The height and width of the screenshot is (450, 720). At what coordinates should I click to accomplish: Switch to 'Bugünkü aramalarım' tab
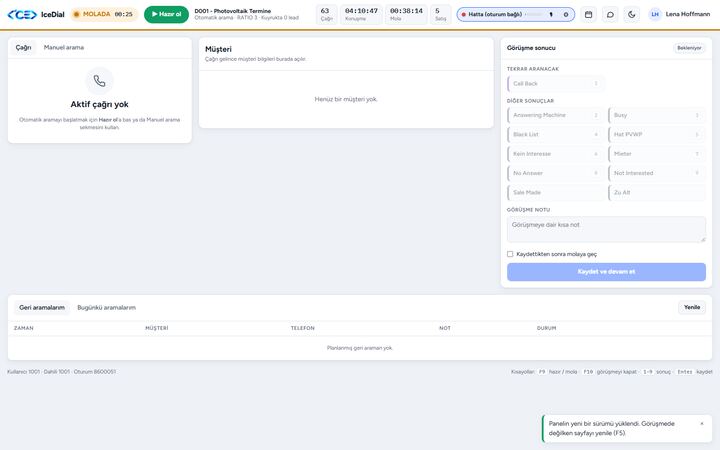pyautogui.click(x=107, y=308)
